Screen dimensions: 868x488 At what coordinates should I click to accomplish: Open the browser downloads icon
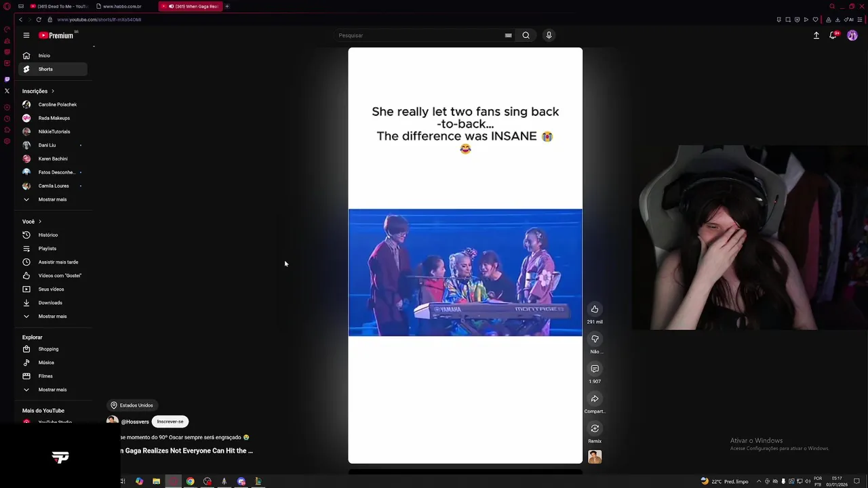(837, 20)
